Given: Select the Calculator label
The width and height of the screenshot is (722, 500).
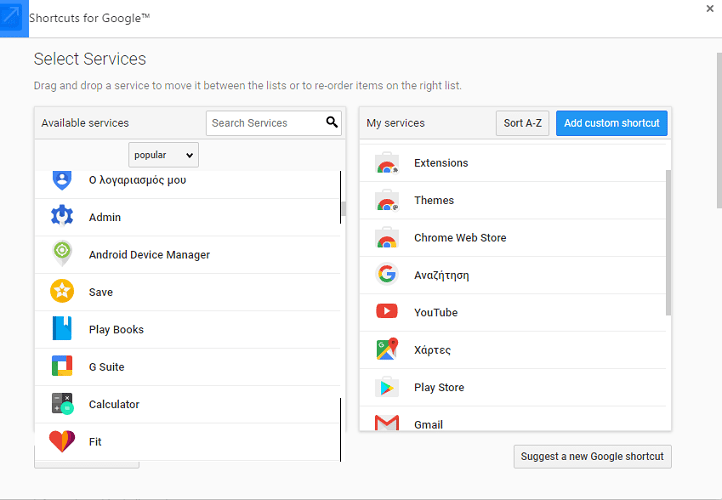Looking at the screenshot, I should 114,404.
